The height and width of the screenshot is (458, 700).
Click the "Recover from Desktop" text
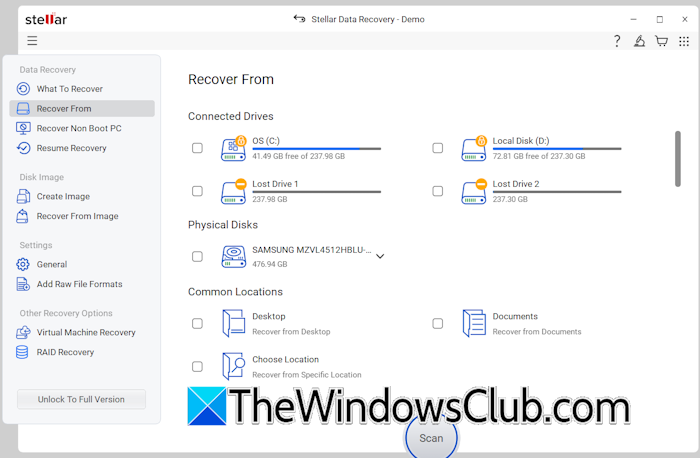point(291,332)
